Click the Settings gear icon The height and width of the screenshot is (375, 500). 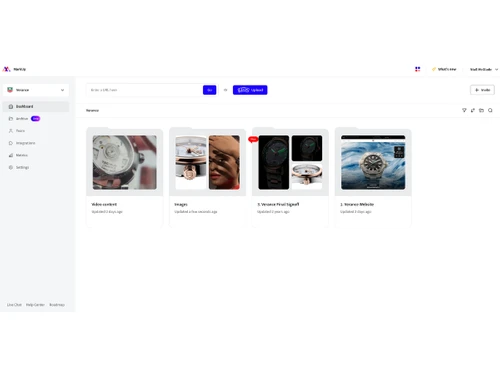point(11,167)
